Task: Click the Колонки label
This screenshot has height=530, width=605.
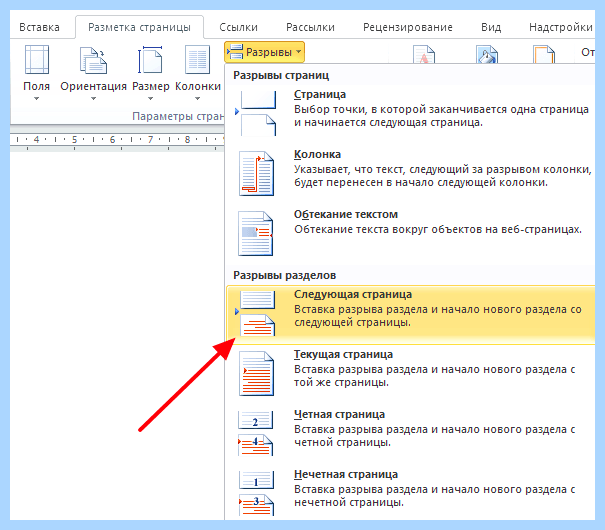Action: pyautogui.click(x=198, y=86)
